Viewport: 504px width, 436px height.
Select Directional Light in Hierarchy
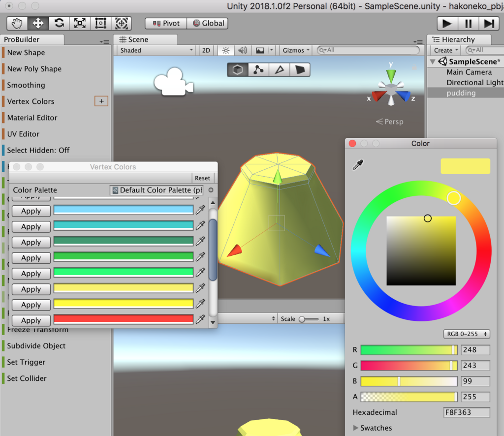click(475, 83)
